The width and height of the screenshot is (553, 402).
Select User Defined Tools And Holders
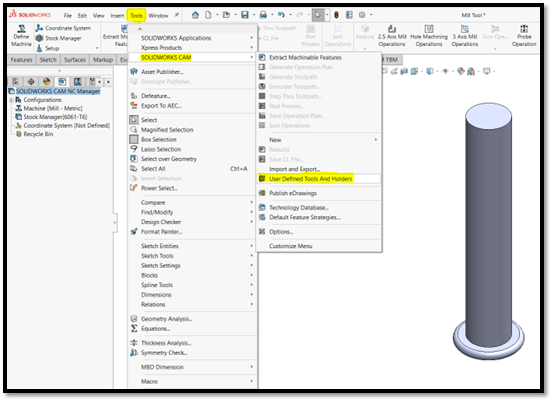(x=319, y=179)
